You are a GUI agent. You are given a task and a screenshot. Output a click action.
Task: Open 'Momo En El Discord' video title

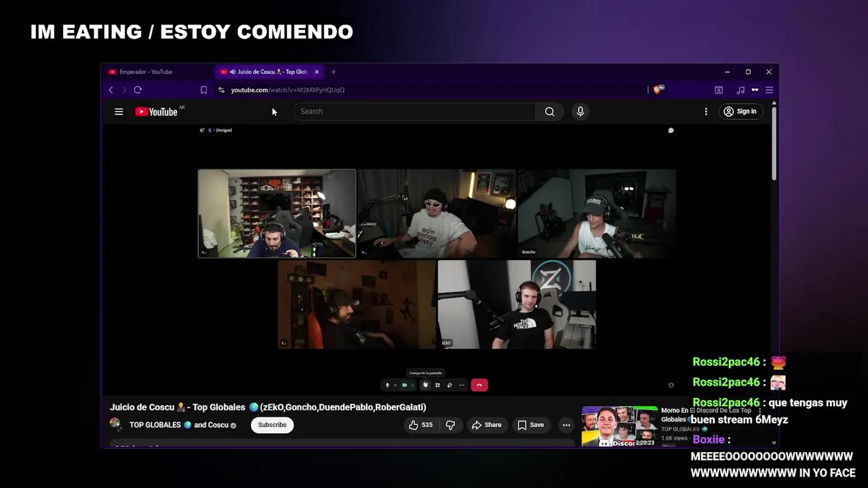pyautogui.click(x=706, y=415)
